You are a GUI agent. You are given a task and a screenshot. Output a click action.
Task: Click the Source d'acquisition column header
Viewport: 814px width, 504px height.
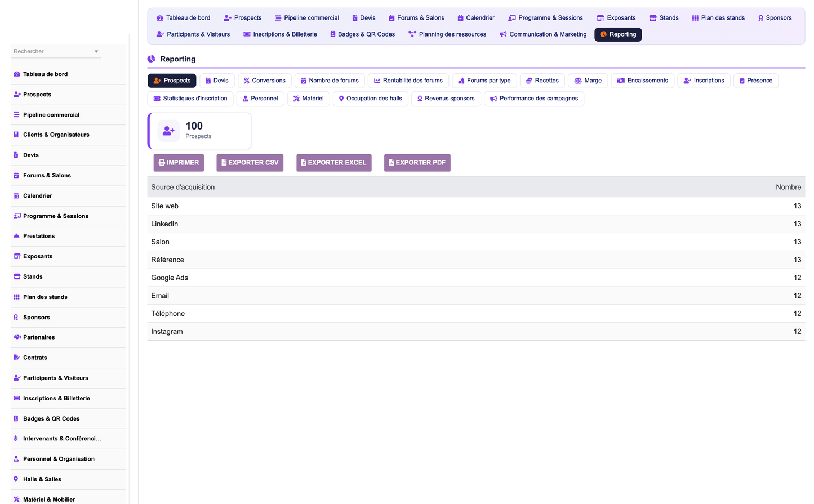tap(183, 188)
